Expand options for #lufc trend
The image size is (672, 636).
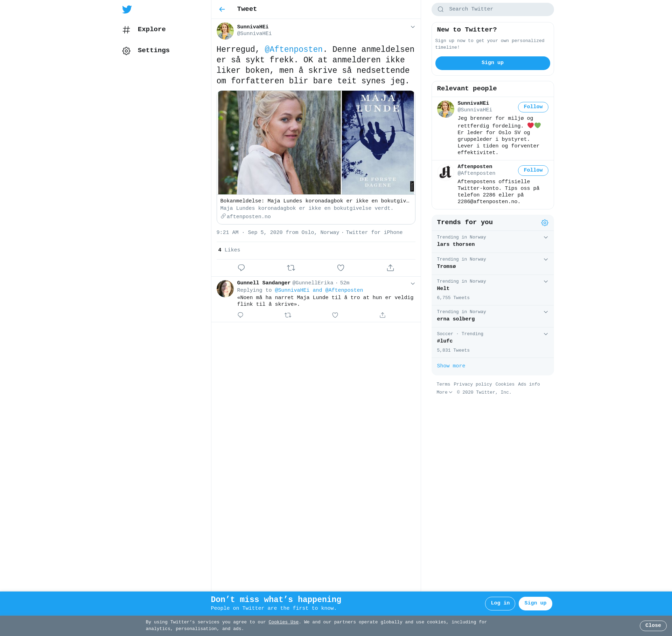click(546, 334)
